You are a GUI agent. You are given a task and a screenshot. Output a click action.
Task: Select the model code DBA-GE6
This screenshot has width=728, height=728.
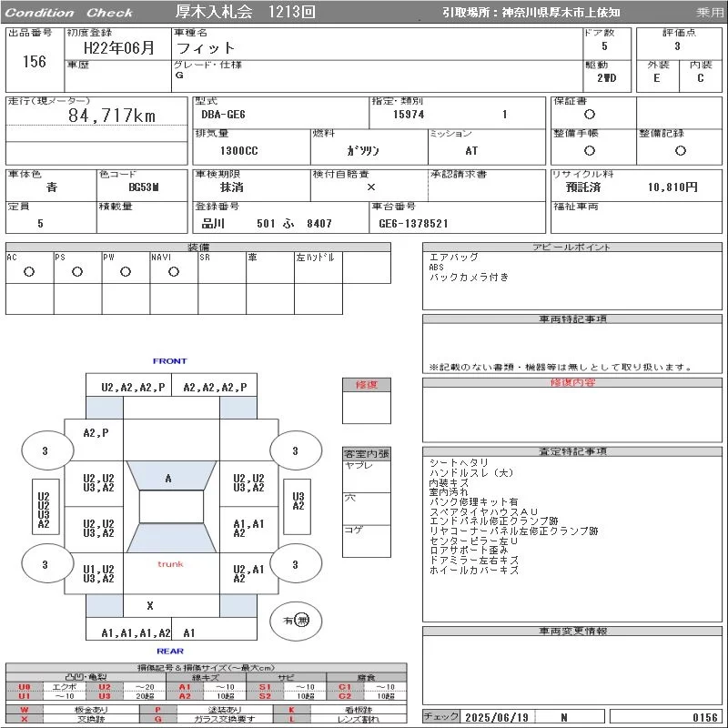point(223,115)
